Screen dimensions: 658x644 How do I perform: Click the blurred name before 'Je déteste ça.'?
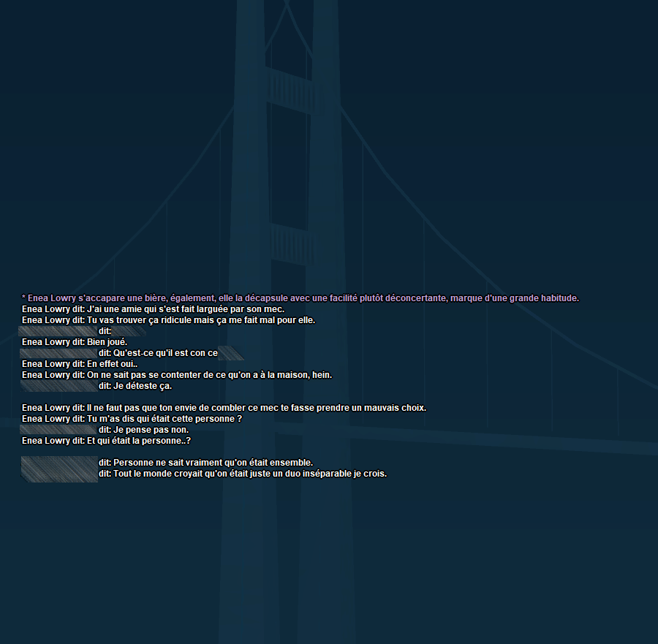tap(58, 385)
